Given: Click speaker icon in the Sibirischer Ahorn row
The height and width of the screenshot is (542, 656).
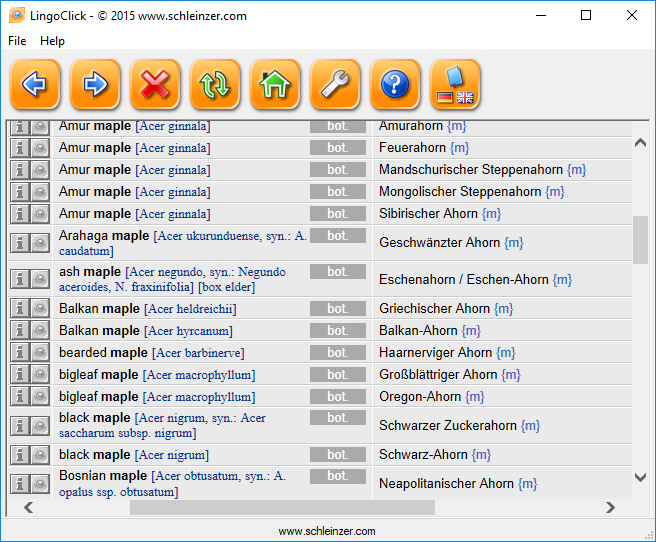Looking at the screenshot, I should point(40,214).
